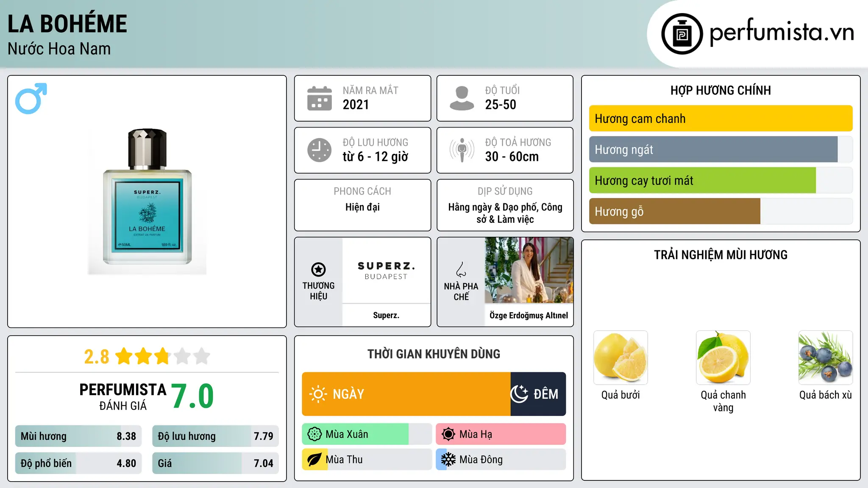Click the clock icon beside Độ lưu hương
868x488 pixels.
(320, 150)
